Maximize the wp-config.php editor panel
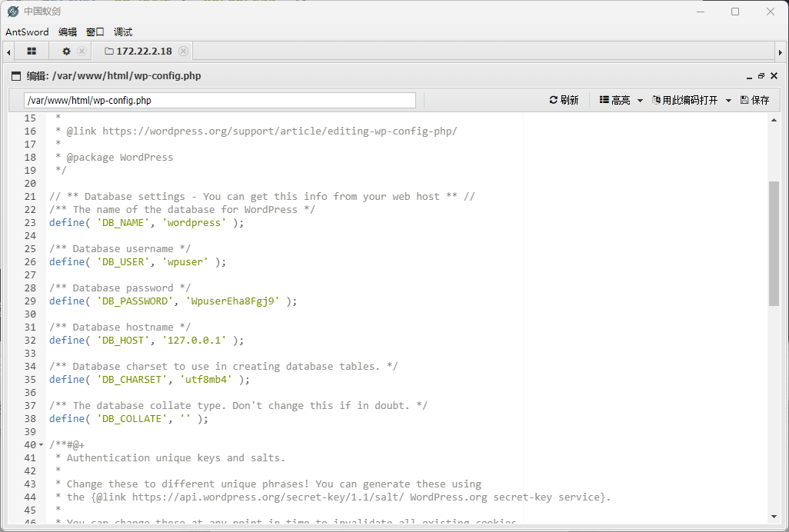 (761, 76)
